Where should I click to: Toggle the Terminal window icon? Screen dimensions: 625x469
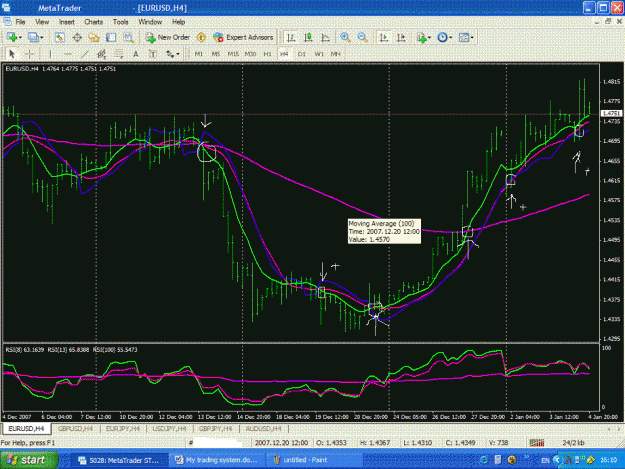pyautogui.click(x=111, y=37)
